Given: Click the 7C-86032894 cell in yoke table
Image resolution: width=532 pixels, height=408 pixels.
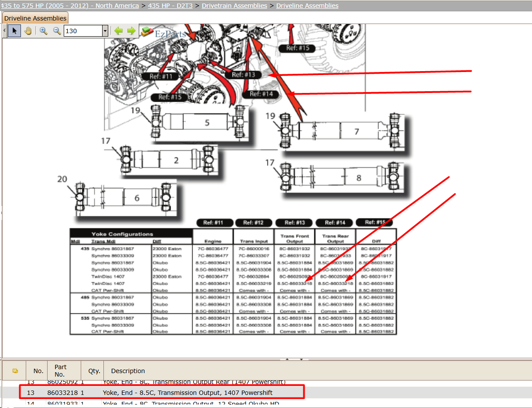Looking at the screenshot, I should 254,277.
